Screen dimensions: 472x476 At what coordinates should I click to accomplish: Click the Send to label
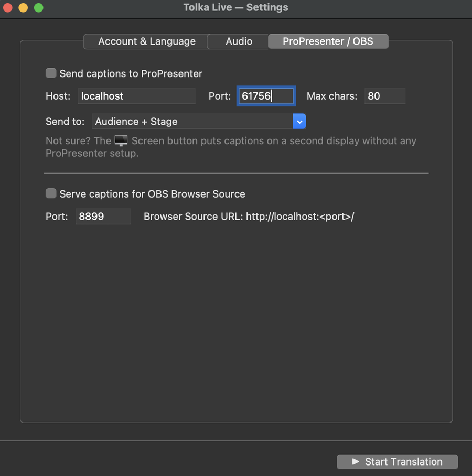point(65,122)
